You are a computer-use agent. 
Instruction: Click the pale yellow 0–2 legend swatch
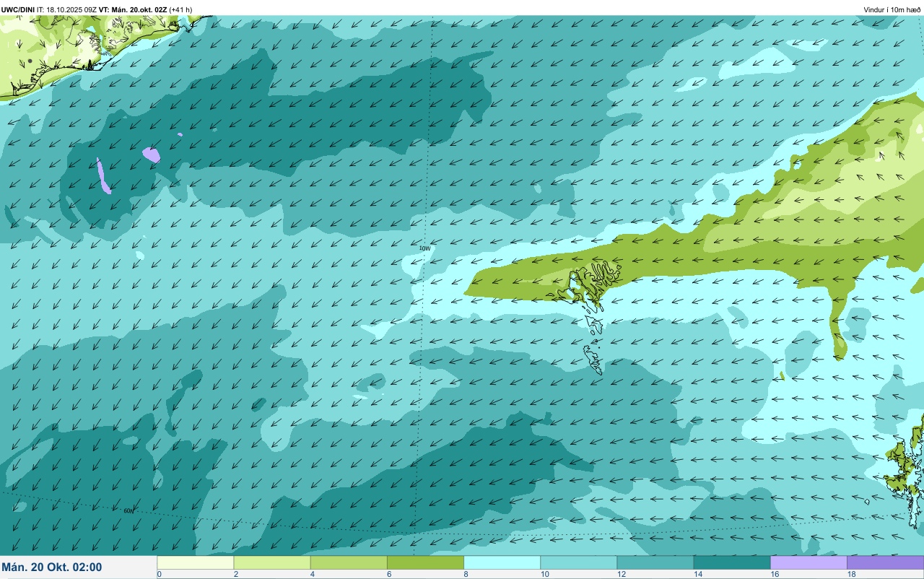tap(195, 562)
